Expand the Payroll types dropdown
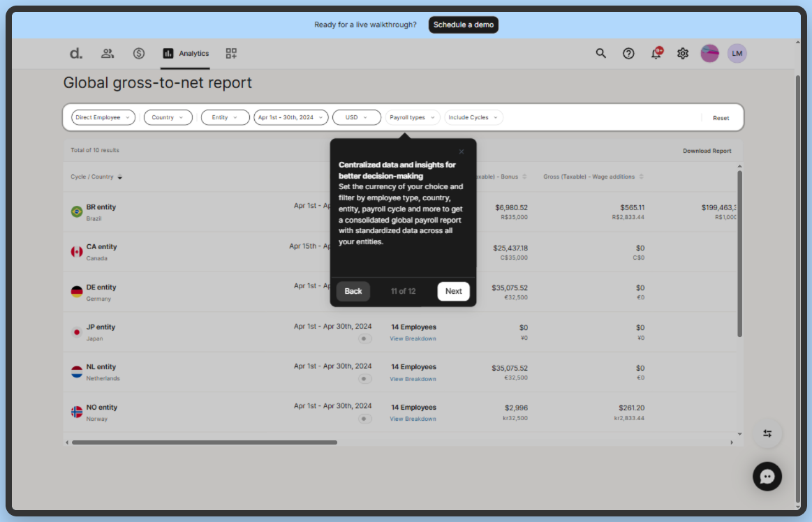This screenshot has width=812, height=522. (412, 117)
